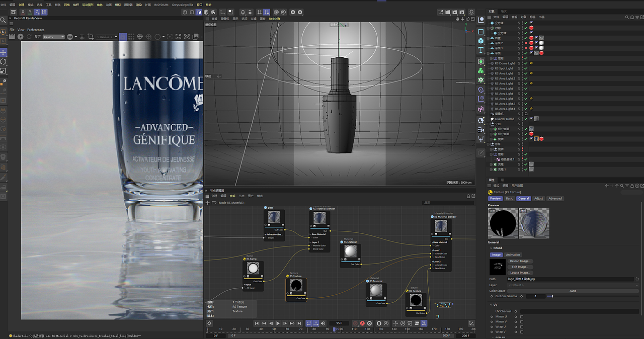644x339 pixels.
Task: Open the clapperboard render icon in RenderView
Action: (12, 37)
